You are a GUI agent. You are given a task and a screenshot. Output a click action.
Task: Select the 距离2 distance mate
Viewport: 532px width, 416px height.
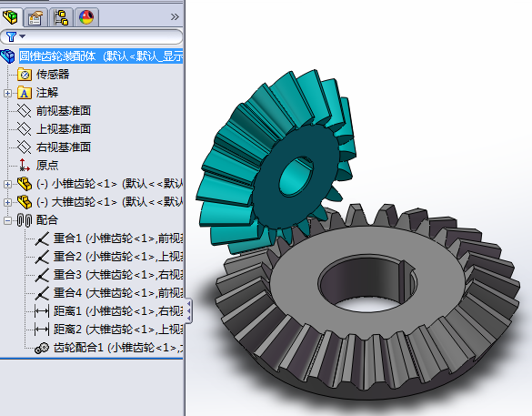pos(118,330)
